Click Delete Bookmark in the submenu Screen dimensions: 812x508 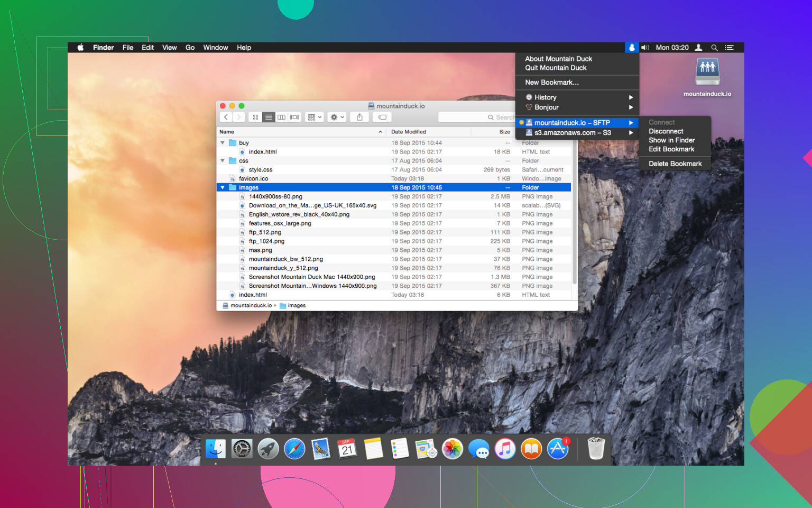tap(675, 164)
